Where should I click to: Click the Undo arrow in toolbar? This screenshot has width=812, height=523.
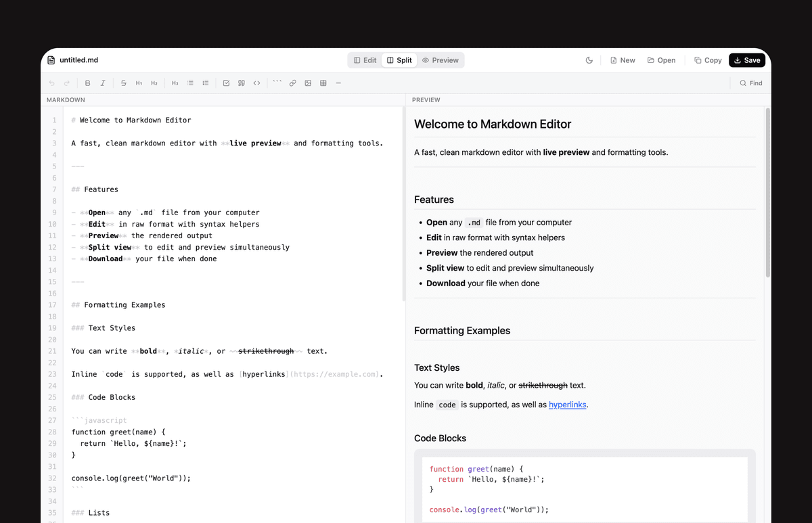click(x=52, y=83)
